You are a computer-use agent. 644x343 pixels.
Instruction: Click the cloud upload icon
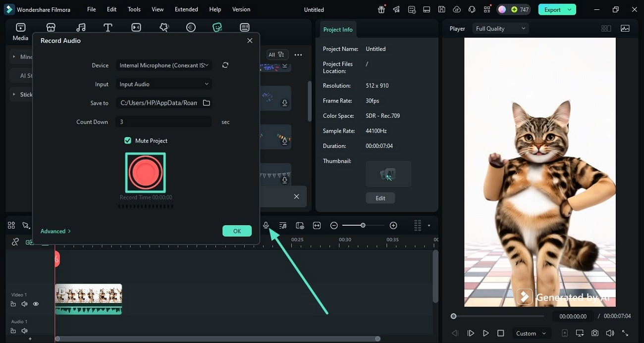457,9
